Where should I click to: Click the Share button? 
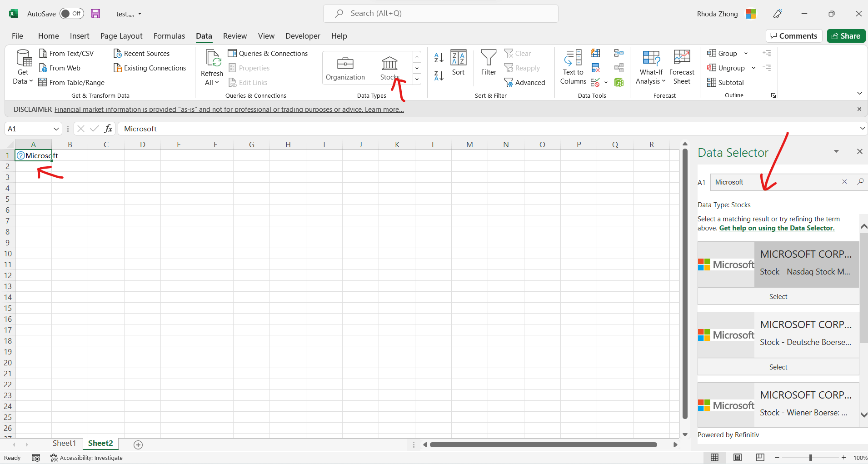[846, 36]
